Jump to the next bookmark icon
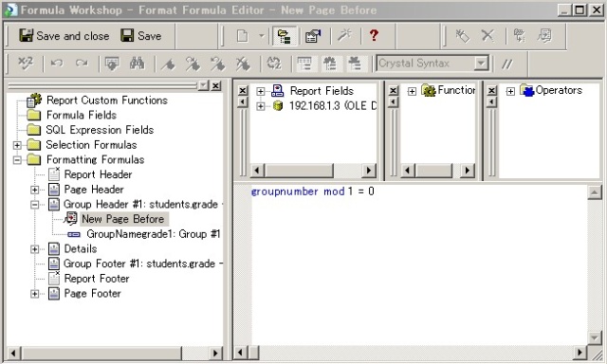Image resolution: width=607 pixels, height=364 pixels. click(x=193, y=64)
